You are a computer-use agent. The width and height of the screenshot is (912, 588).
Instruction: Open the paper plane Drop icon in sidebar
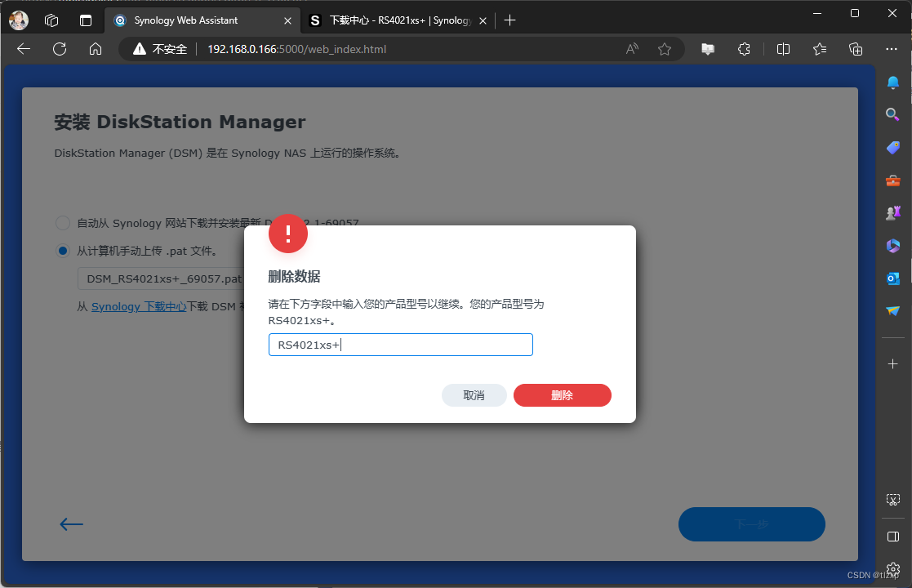tap(892, 311)
